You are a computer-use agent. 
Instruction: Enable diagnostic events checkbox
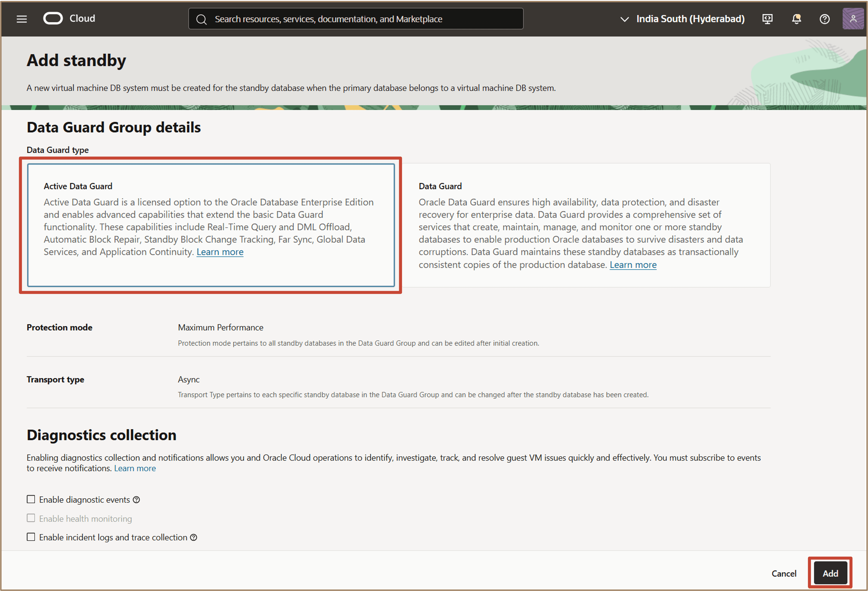pos(31,499)
